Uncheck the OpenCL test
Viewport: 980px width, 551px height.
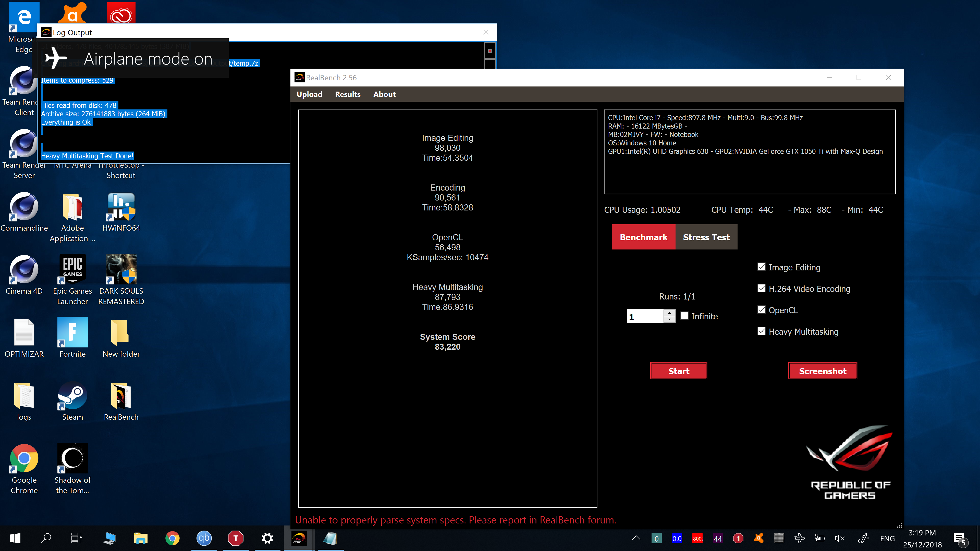[x=761, y=309]
